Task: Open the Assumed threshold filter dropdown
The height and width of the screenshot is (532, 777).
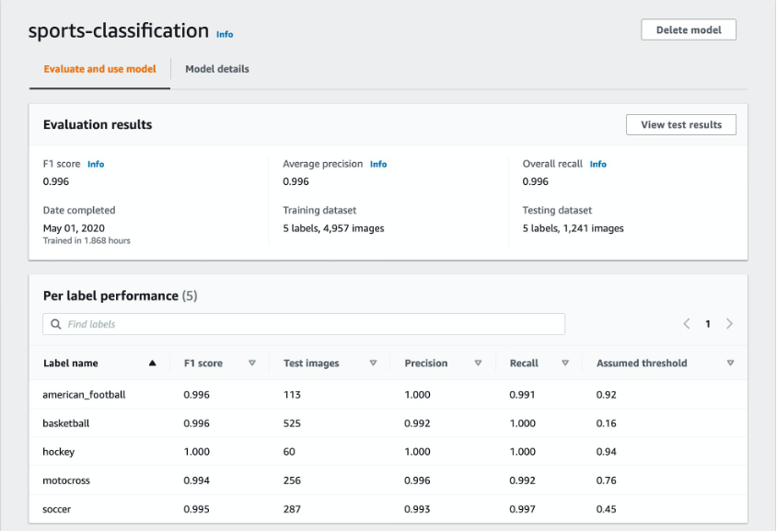Action: [730, 363]
